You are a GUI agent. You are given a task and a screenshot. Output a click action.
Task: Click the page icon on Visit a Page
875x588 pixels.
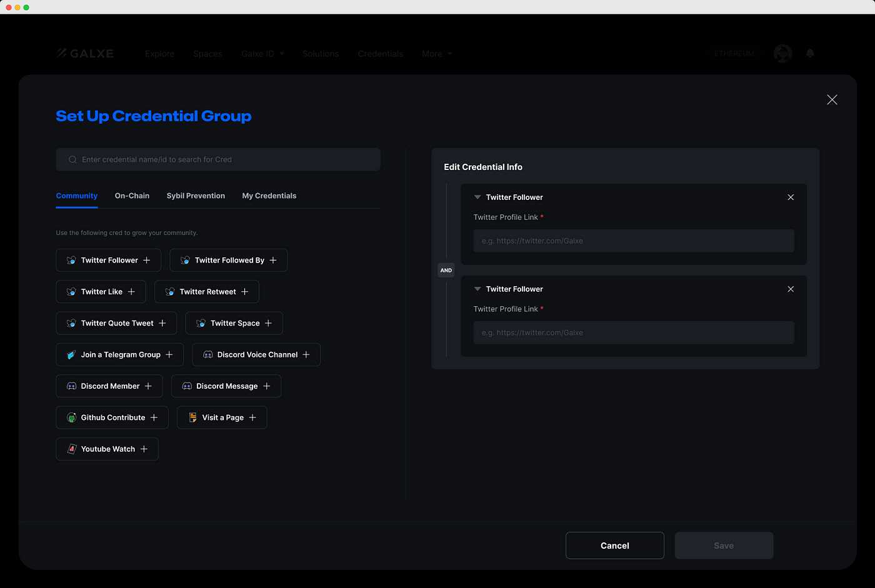click(x=192, y=417)
